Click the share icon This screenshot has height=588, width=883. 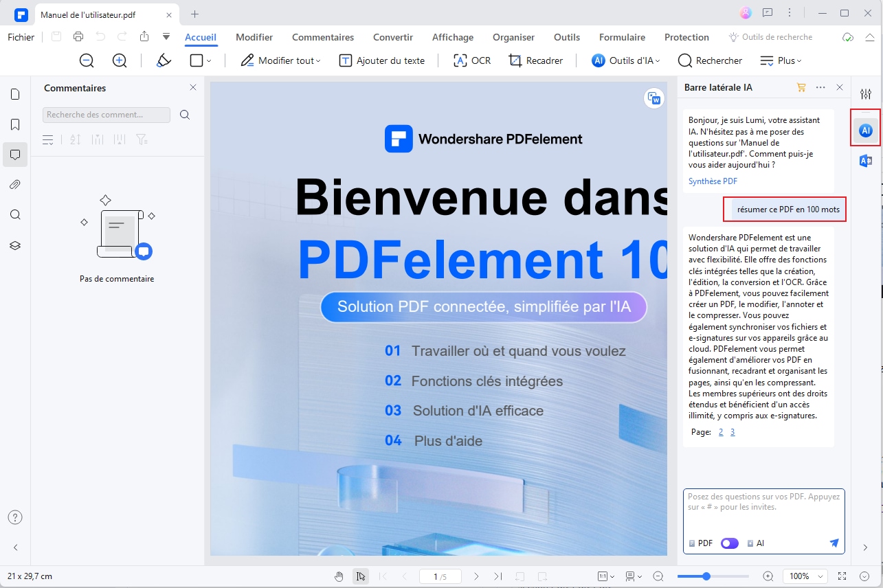tap(144, 36)
